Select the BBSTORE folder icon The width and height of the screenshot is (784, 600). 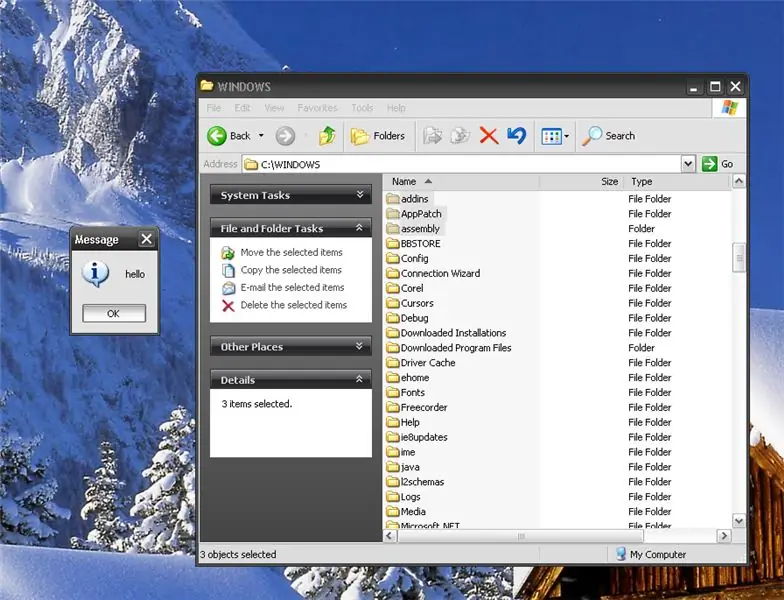pyautogui.click(x=393, y=244)
